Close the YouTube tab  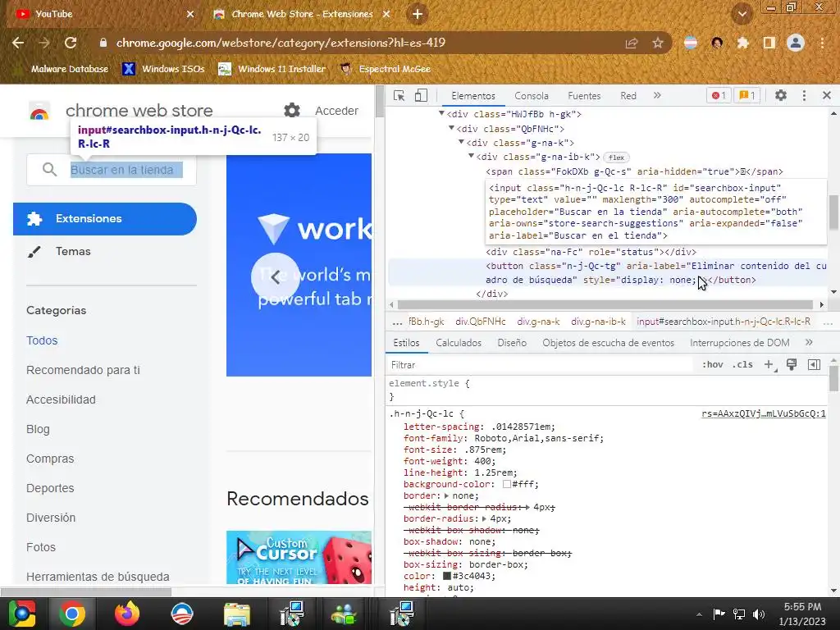pyautogui.click(x=190, y=15)
